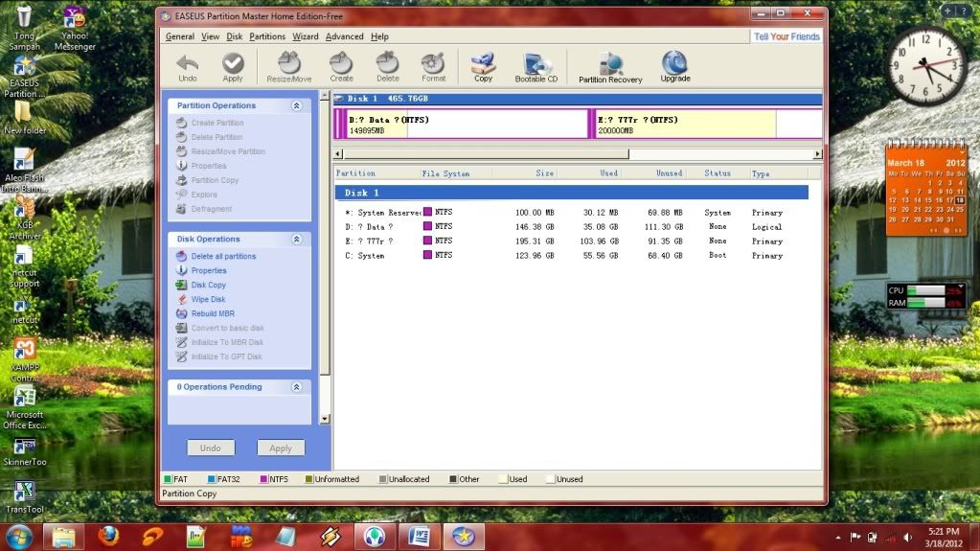Viewport: 980px width, 551px height.
Task: Click the Upgrade toolbar icon
Action: (675, 67)
